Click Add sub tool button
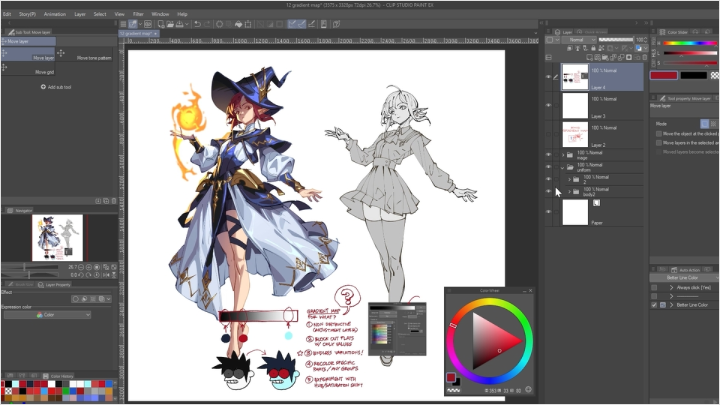720x405 pixels. (x=56, y=87)
